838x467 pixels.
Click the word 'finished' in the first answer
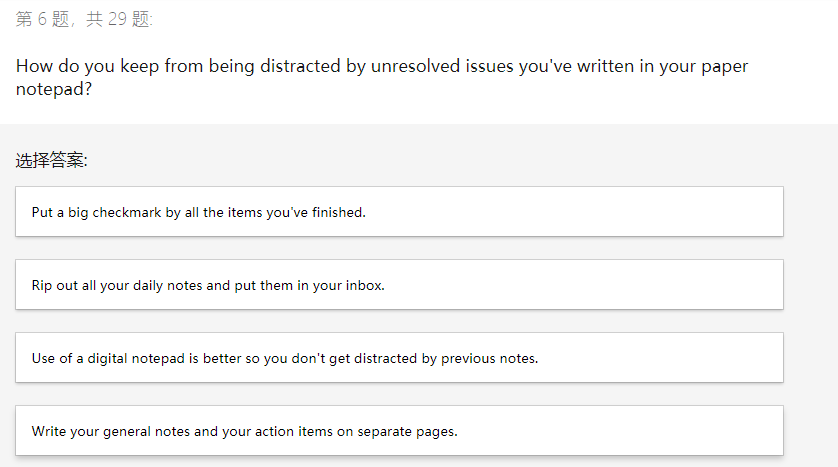(337, 212)
